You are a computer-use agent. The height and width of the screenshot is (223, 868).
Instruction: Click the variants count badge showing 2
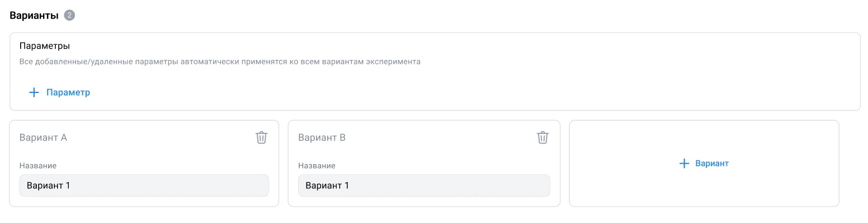point(69,16)
